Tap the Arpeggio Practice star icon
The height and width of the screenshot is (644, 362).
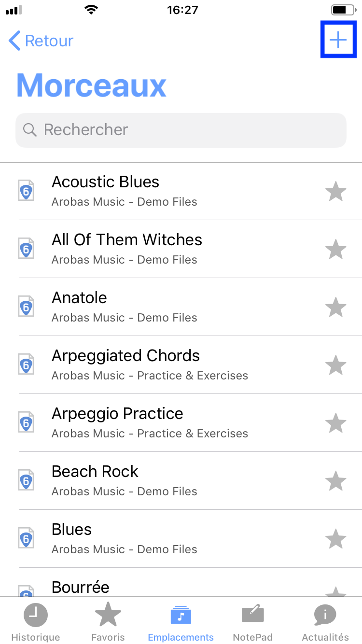click(x=335, y=423)
